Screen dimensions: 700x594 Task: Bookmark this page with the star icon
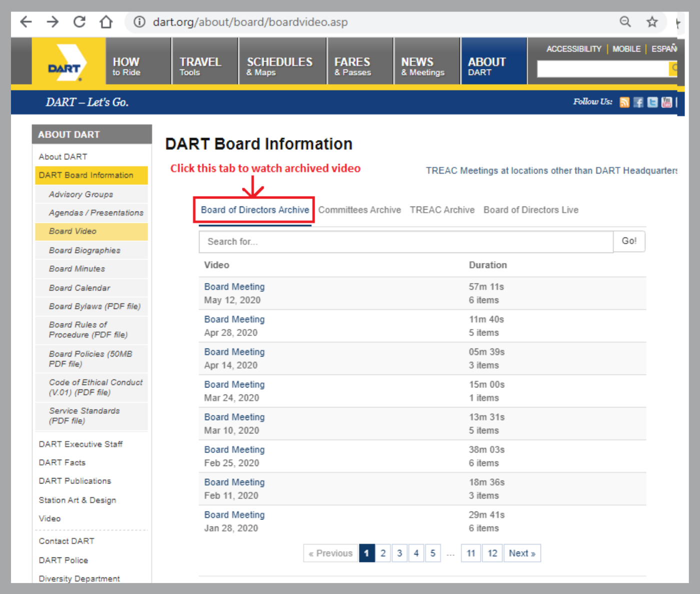coord(652,22)
